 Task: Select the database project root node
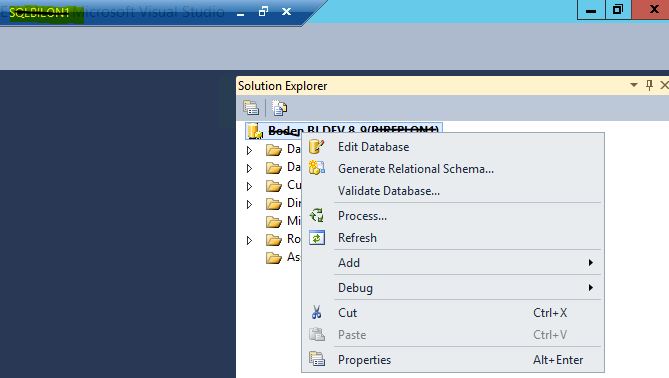344,130
